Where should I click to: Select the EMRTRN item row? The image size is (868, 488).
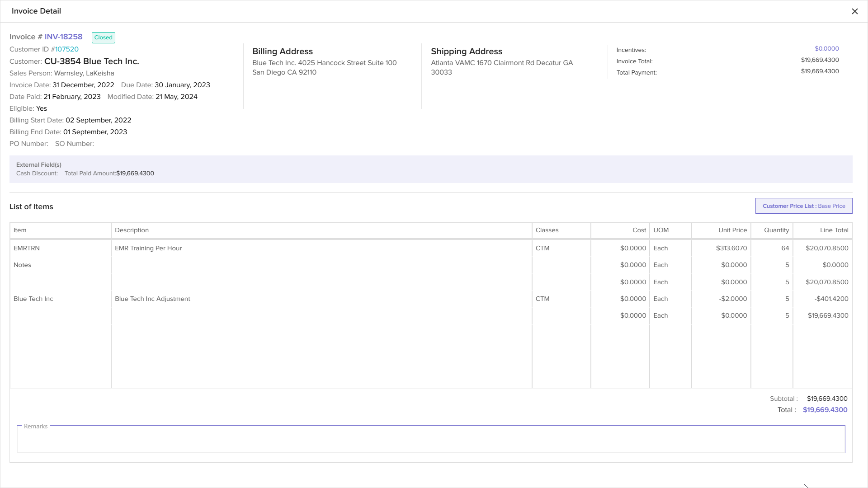[x=27, y=249]
